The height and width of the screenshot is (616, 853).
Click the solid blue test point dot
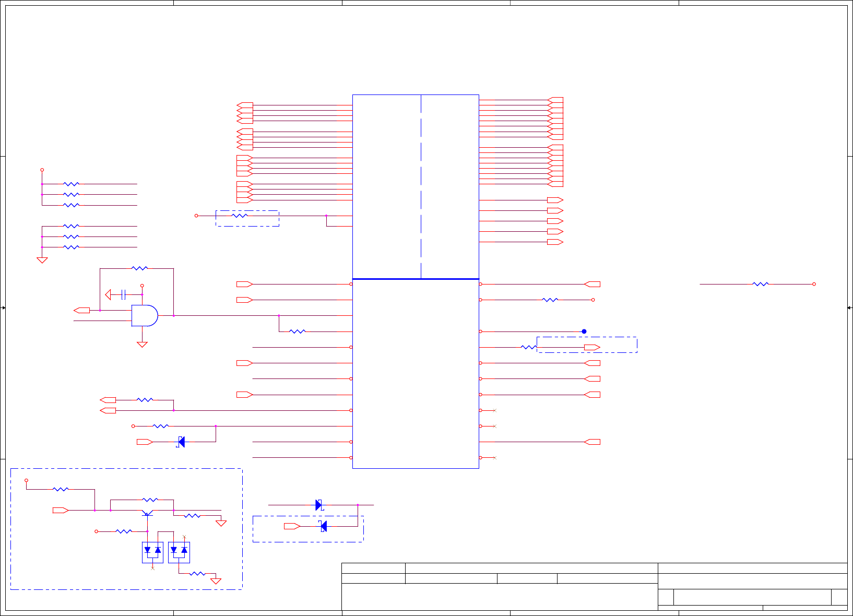584,331
